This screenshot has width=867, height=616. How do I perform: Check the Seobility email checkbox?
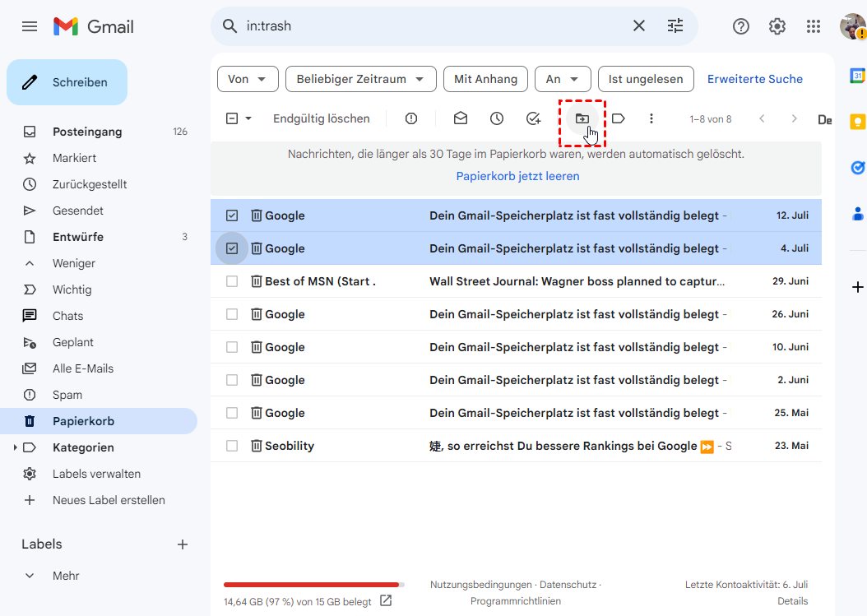232,446
